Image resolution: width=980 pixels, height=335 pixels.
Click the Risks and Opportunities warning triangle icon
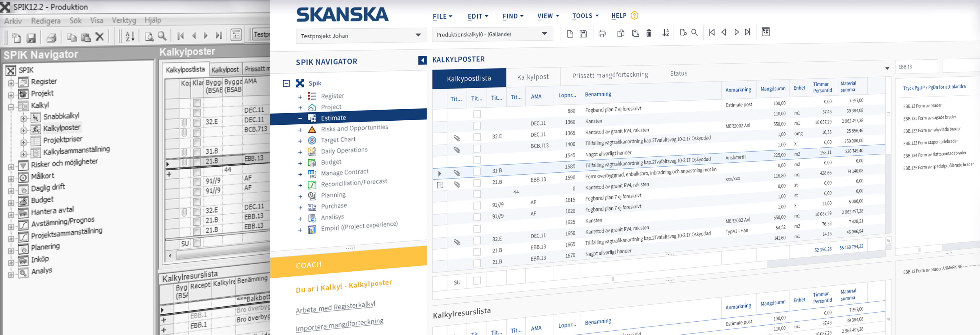pos(312,129)
